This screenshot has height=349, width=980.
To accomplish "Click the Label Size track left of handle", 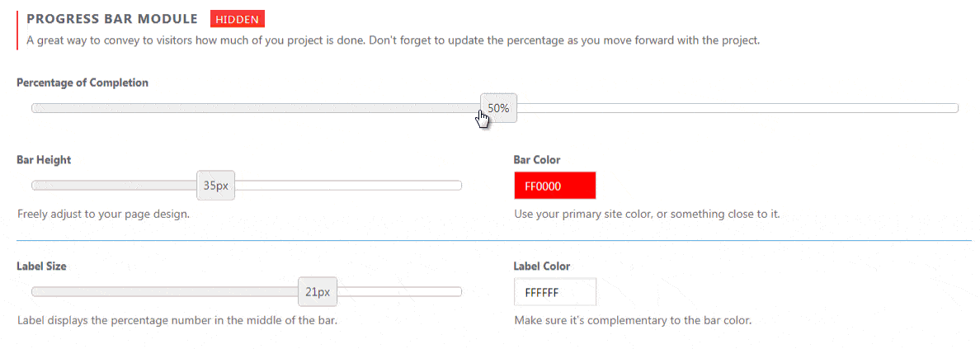I will pyautogui.click(x=164, y=291).
